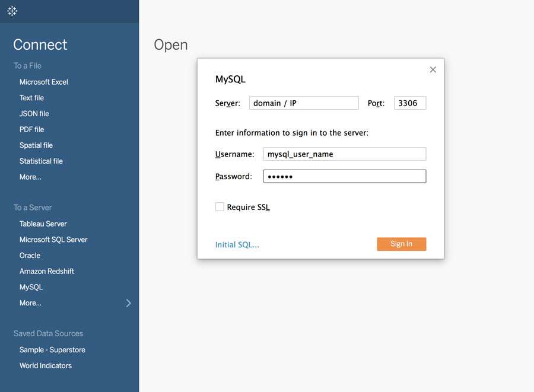
Task: Select JSON file connector
Action: (34, 114)
